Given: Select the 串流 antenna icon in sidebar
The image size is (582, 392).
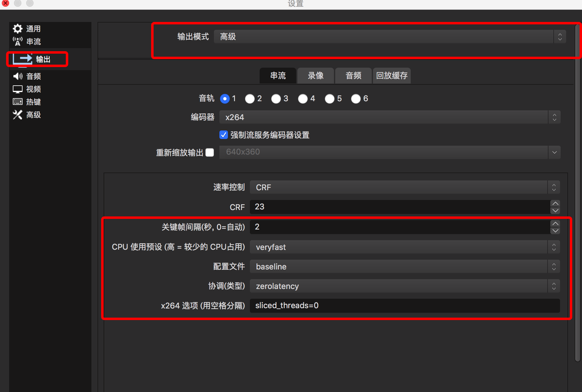Looking at the screenshot, I should [x=18, y=41].
